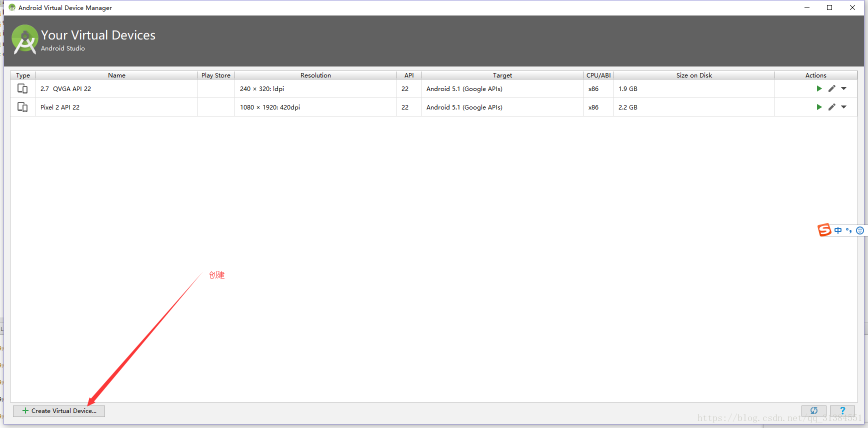Select the Pixel 2 API 22 name cell
The image size is (868, 428).
116,107
